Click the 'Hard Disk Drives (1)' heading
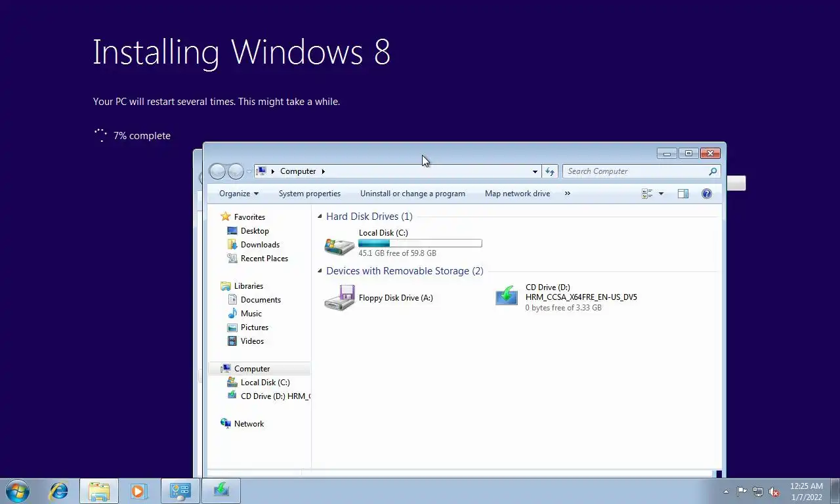This screenshot has height=504, width=840. (x=369, y=217)
